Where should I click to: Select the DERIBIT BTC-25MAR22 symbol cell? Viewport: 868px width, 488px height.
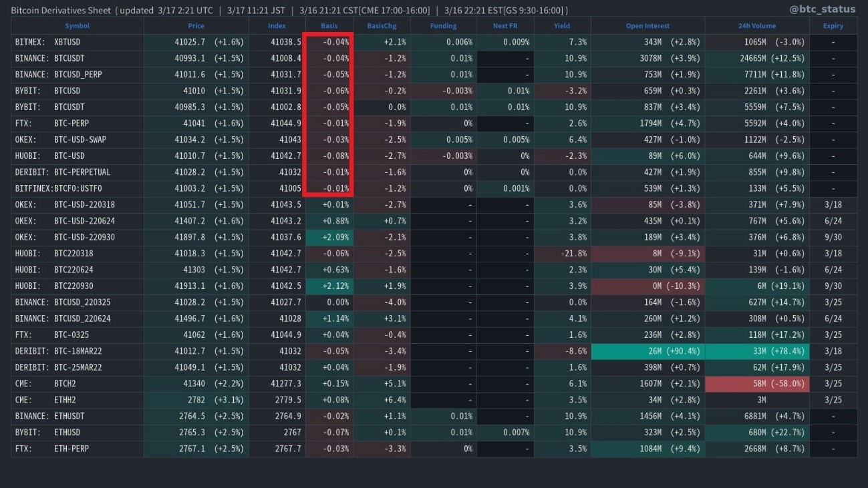tap(78, 367)
